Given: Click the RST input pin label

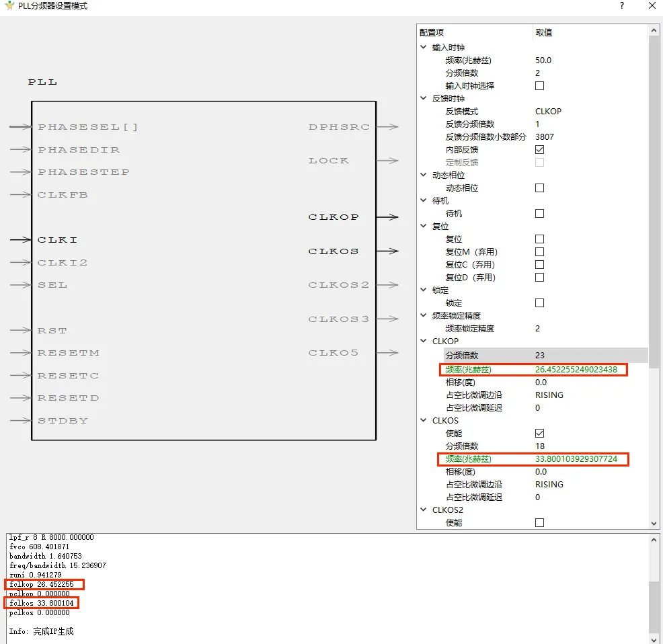Looking at the screenshot, I should pos(52,331).
